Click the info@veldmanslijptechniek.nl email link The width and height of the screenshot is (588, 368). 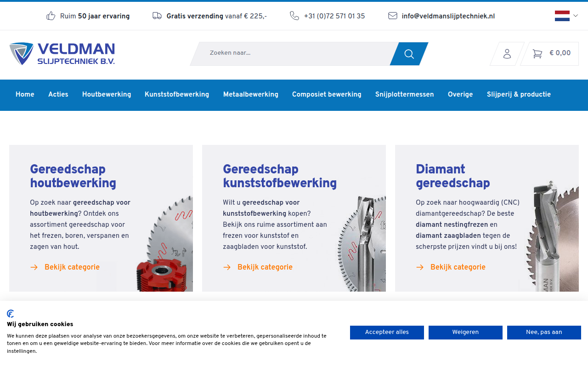click(448, 17)
